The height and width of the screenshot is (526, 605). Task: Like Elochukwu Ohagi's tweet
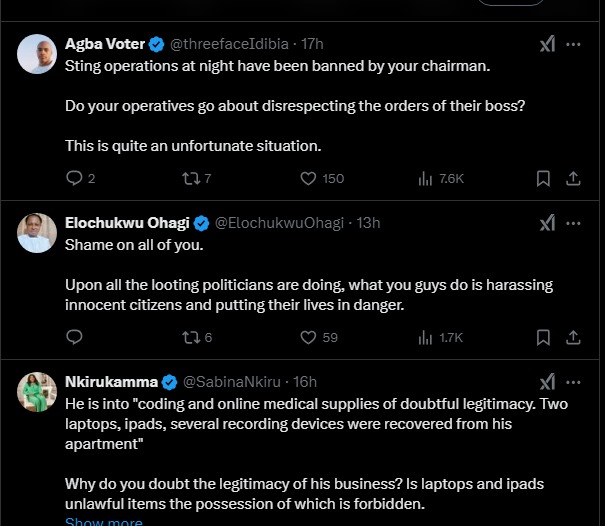click(309, 337)
